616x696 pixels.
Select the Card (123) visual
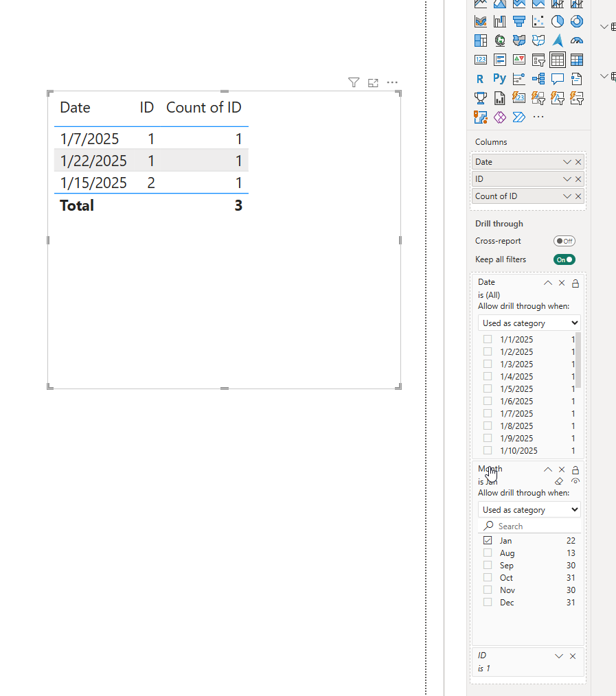point(481,60)
